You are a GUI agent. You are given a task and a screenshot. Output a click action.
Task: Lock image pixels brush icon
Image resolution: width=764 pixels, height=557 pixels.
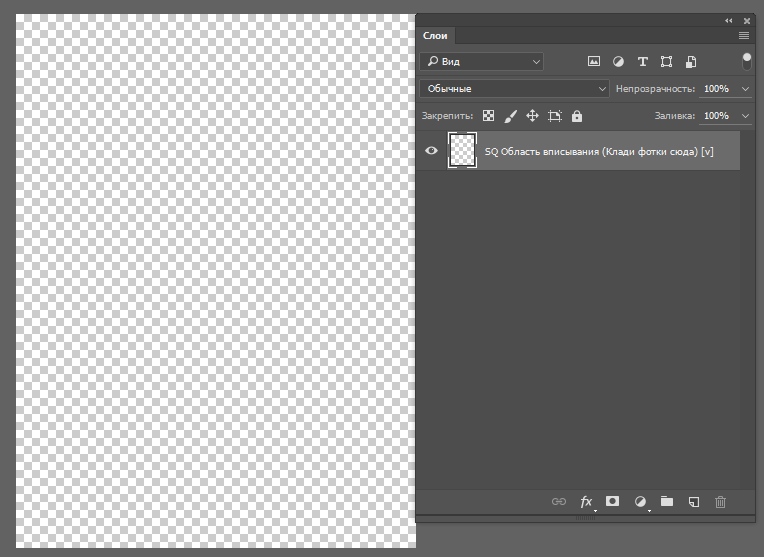tap(510, 116)
